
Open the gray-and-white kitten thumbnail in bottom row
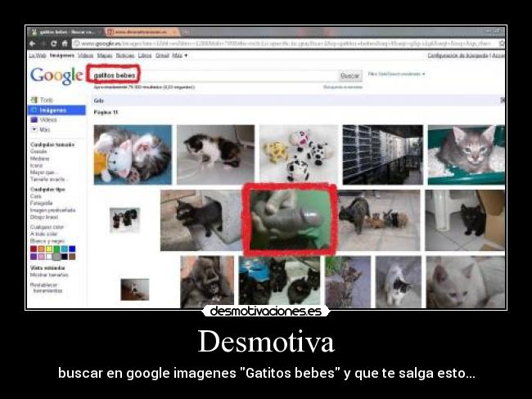coord(399,282)
